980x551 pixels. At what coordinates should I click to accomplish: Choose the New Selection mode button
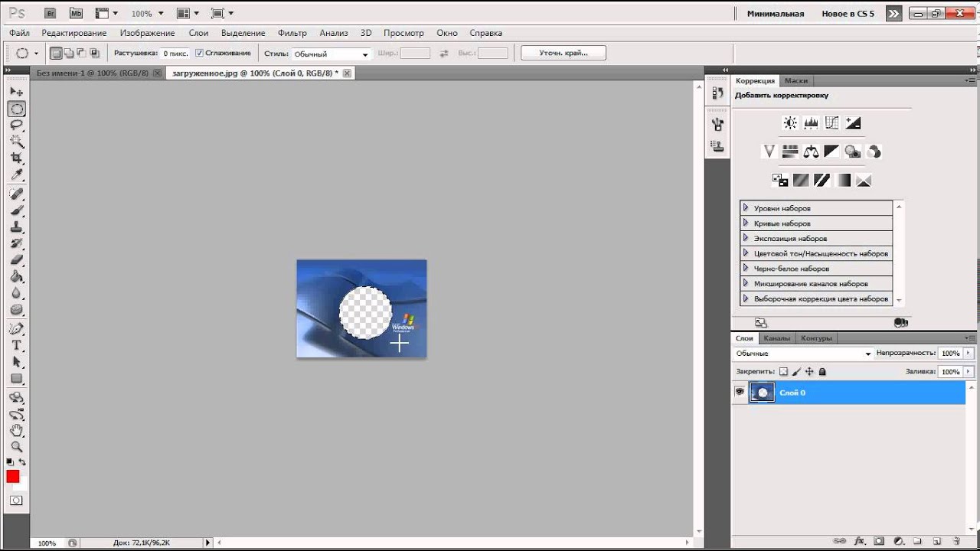pos(56,53)
